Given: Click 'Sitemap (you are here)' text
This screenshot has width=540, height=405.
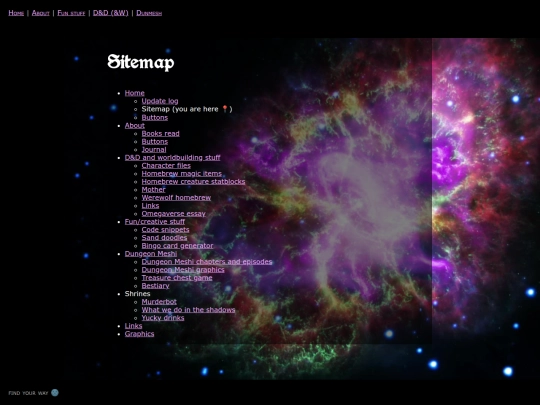Looking at the screenshot, I should click(187, 109).
